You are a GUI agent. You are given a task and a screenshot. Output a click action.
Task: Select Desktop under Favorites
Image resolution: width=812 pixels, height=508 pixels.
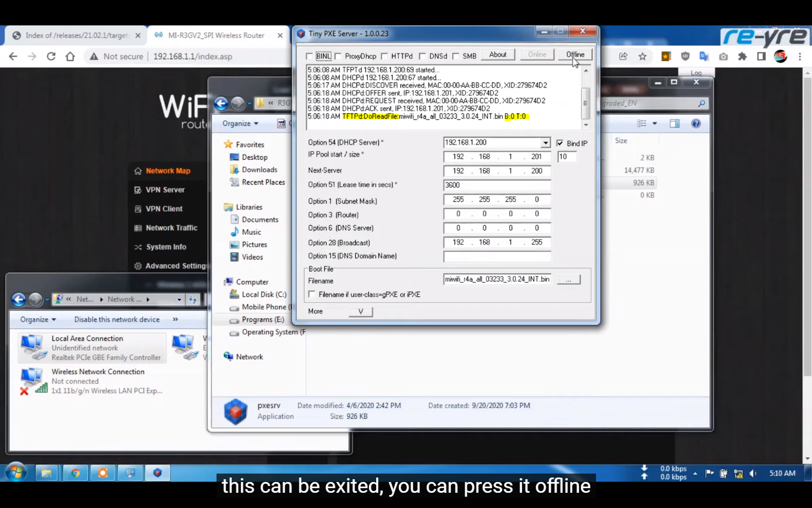point(254,157)
